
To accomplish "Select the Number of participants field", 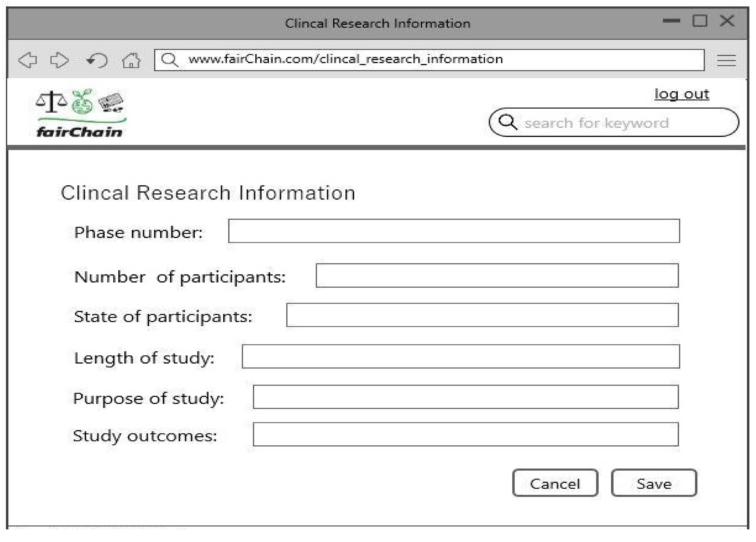I will 497,275.
